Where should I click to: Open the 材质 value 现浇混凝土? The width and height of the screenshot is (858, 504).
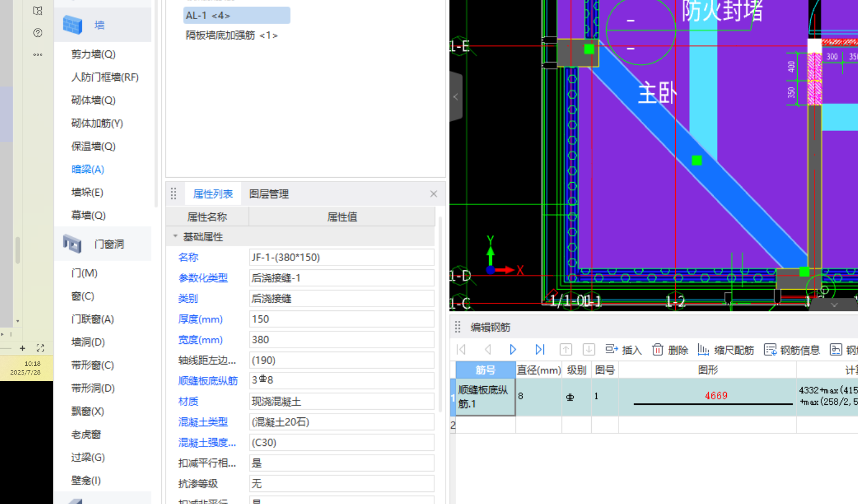tap(341, 401)
